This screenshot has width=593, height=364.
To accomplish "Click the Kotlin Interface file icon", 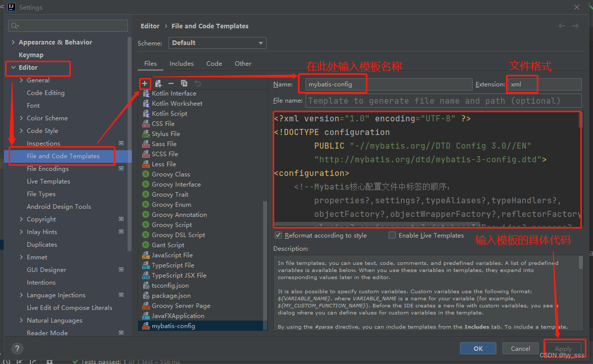I will click(146, 94).
